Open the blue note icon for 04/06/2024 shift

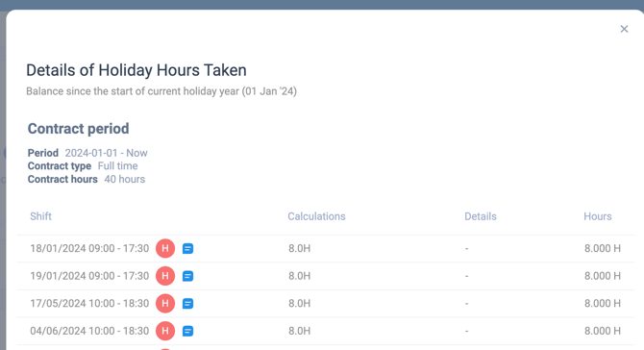(187, 331)
